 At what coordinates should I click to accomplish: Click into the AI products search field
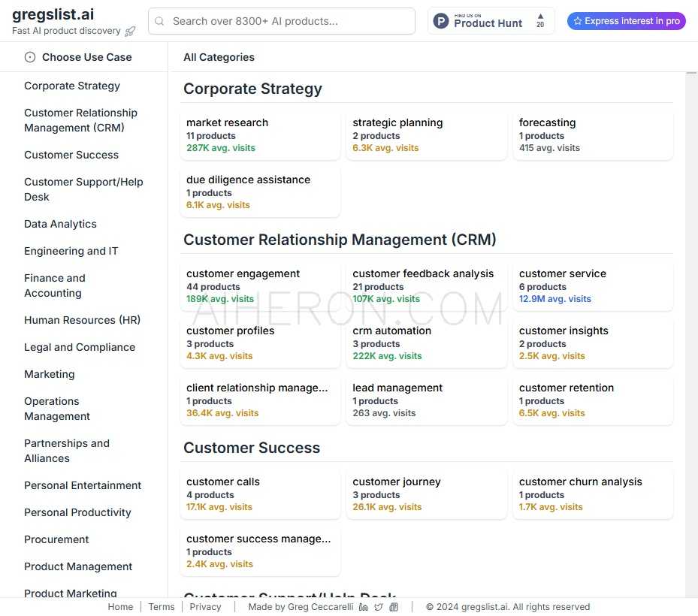pyautogui.click(x=286, y=22)
